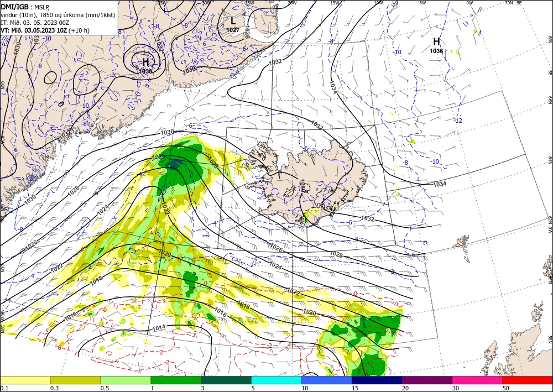Click the light green 0.5 legend swatch

coord(126,380)
